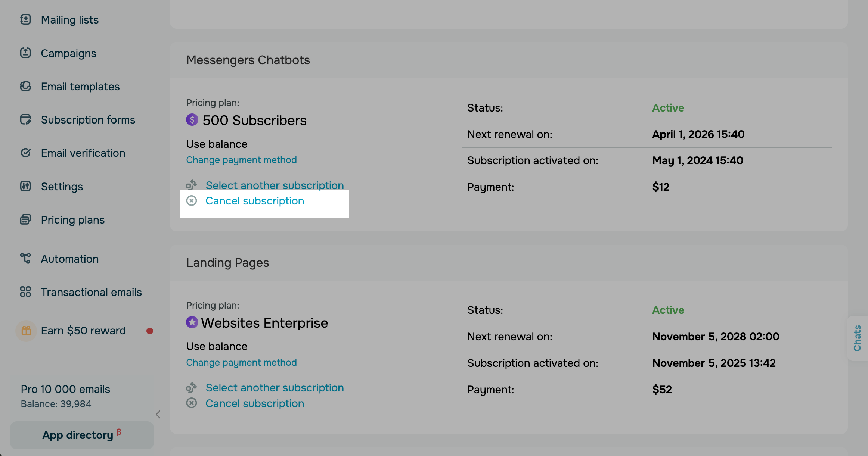The width and height of the screenshot is (868, 456).
Task: Go to Transactional emails menu item
Action: pos(91,292)
